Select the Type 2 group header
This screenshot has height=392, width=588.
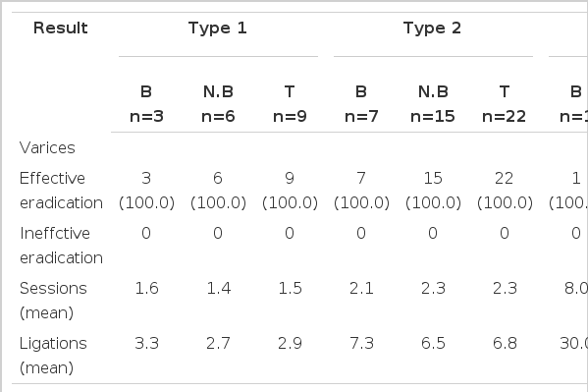[432, 28]
